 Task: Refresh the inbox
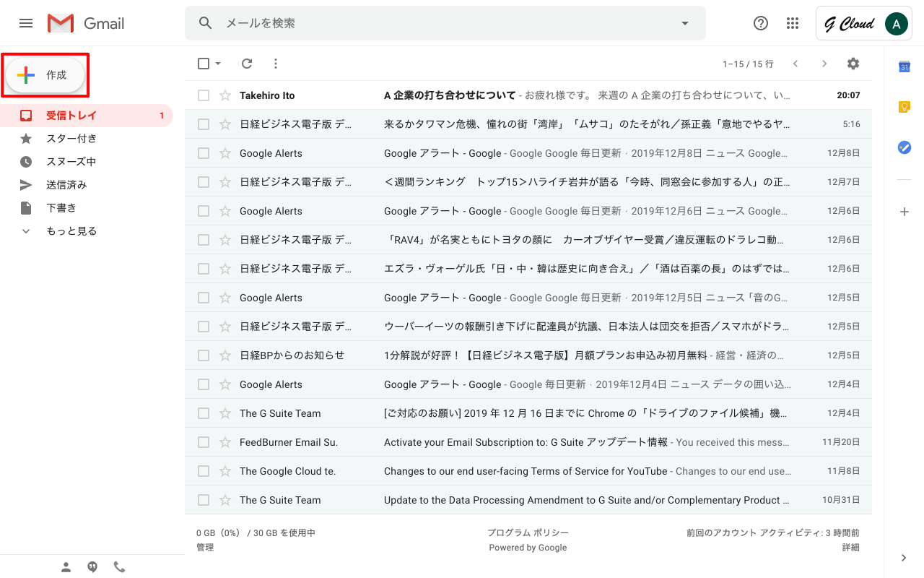247,64
